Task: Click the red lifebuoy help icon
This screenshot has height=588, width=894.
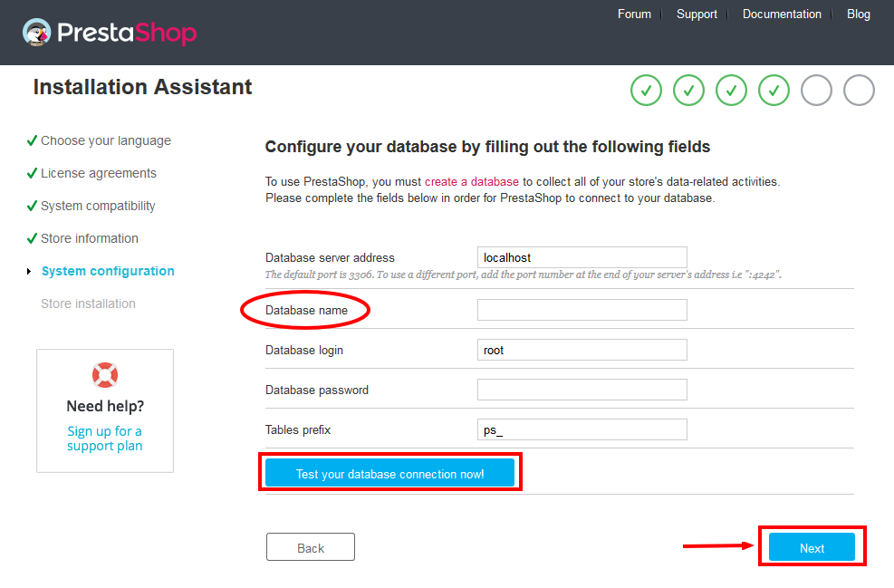Action: coord(105,375)
